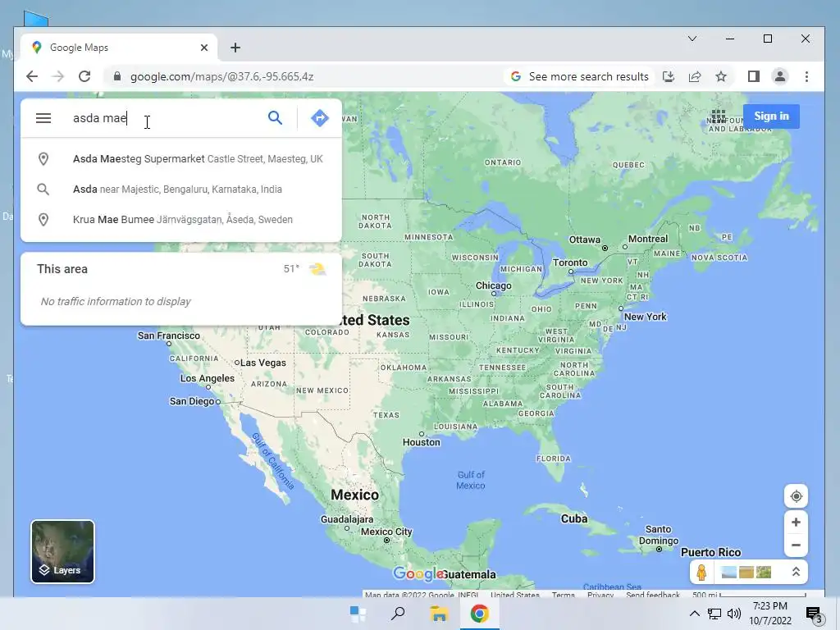Image resolution: width=840 pixels, height=630 pixels.
Task: Click the New York city label
Action: (645, 317)
